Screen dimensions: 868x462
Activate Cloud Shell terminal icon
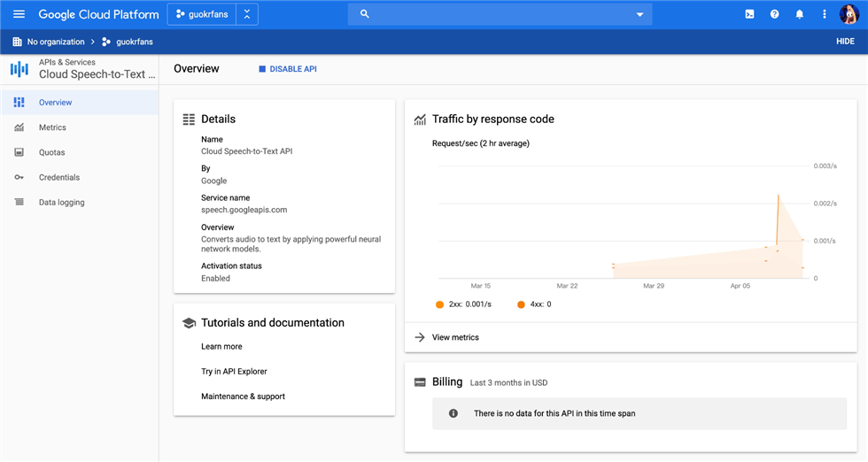point(749,14)
